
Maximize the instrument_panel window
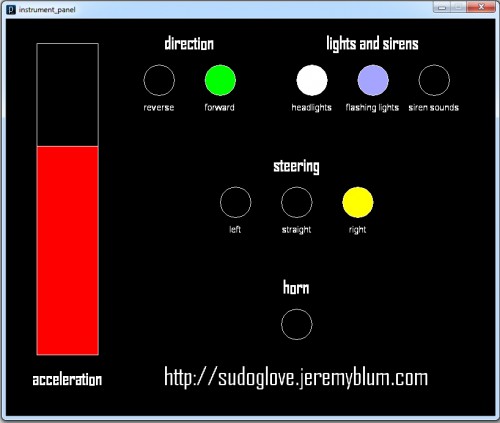(459, 7)
